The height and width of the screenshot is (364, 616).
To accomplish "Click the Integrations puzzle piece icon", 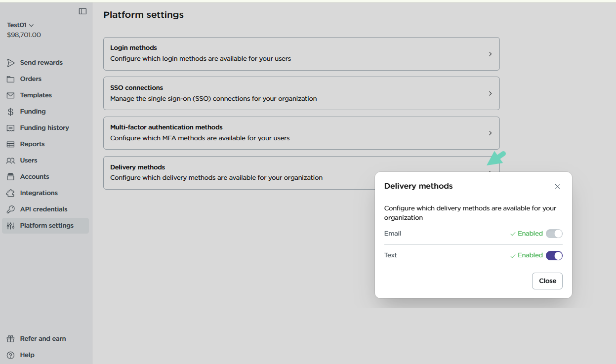I will [10, 193].
